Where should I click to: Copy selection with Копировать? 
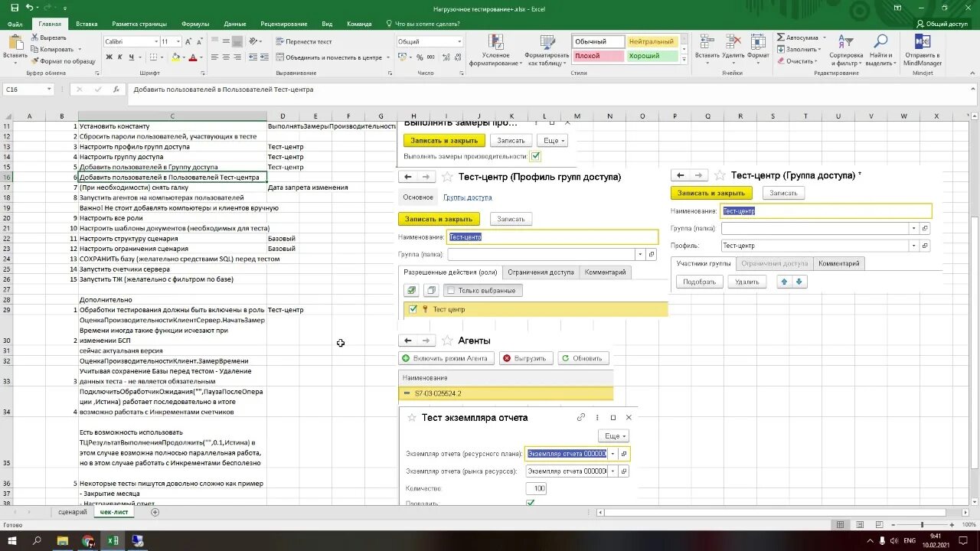(x=52, y=49)
